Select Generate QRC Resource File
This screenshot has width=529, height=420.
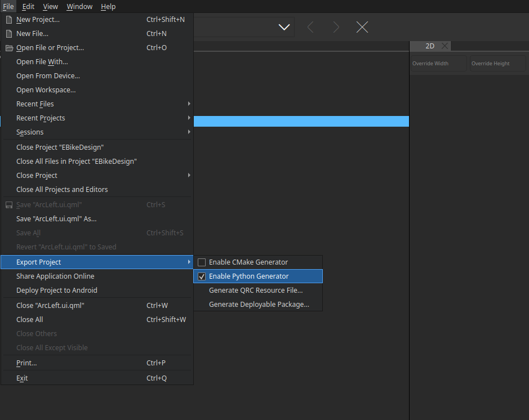click(x=256, y=291)
